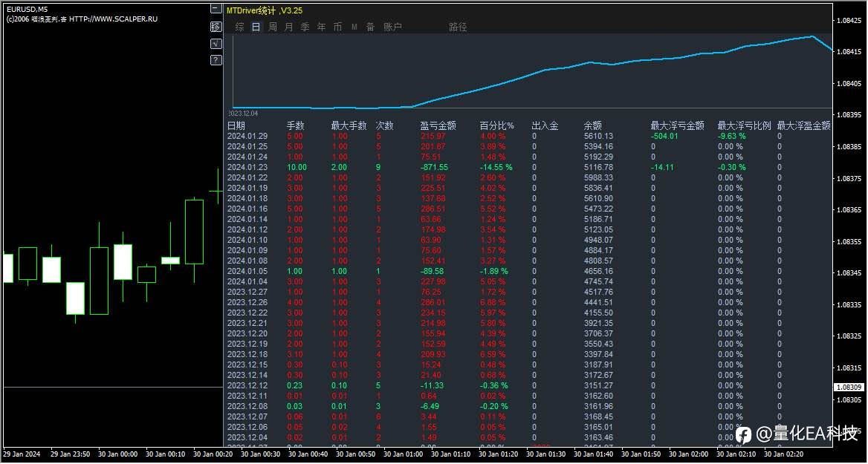The height and width of the screenshot is (464, 868).
Task: Click balance value 5988.33
Action: point(598,177)
